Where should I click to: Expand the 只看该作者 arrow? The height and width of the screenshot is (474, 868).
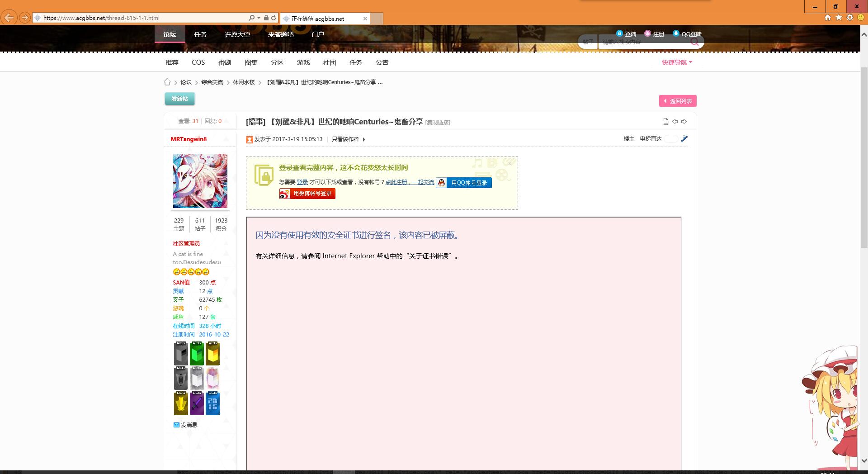click(364, 139)
